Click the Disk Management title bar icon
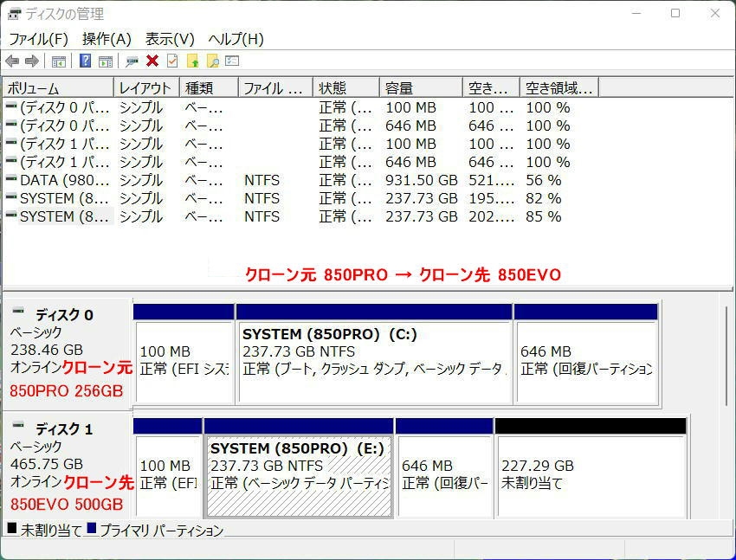 14,14
